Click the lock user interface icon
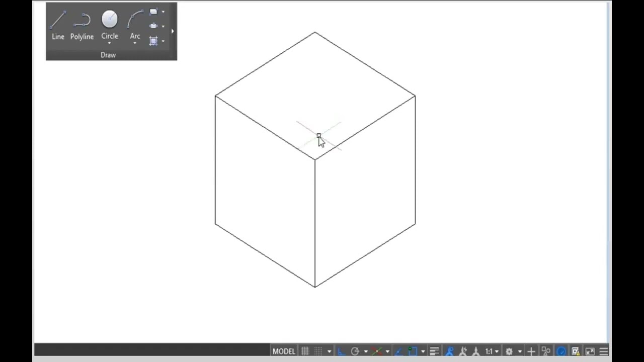 coord(576,351)
